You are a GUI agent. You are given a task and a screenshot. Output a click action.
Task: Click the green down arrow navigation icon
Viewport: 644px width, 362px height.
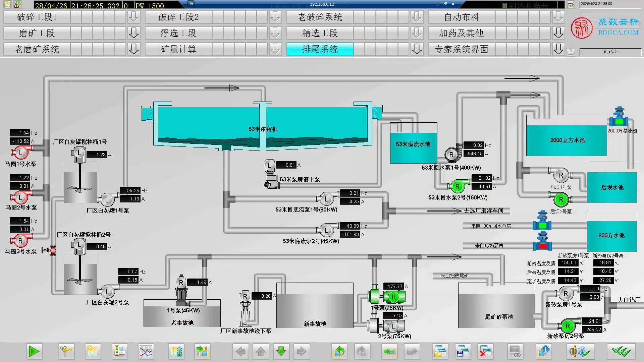281,351
